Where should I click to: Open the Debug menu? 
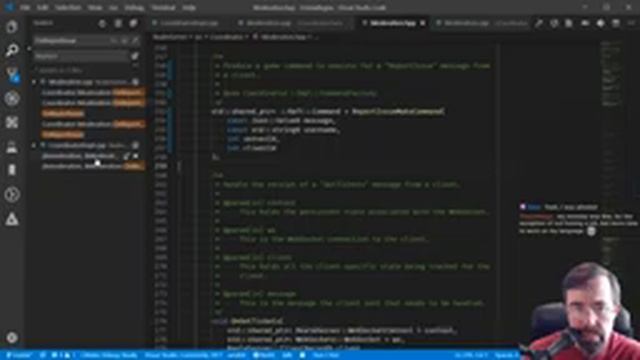click(x=134, y=8)
